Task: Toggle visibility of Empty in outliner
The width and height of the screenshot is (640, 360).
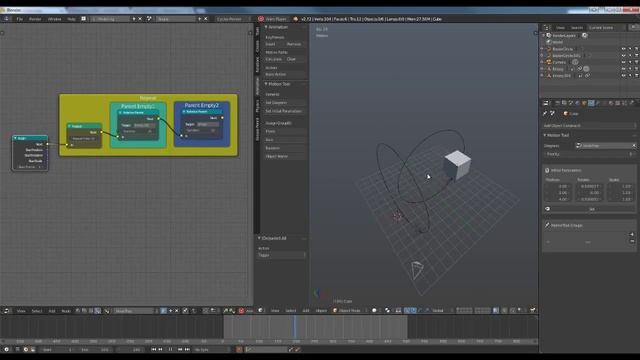Action: (x=623, y=69)
